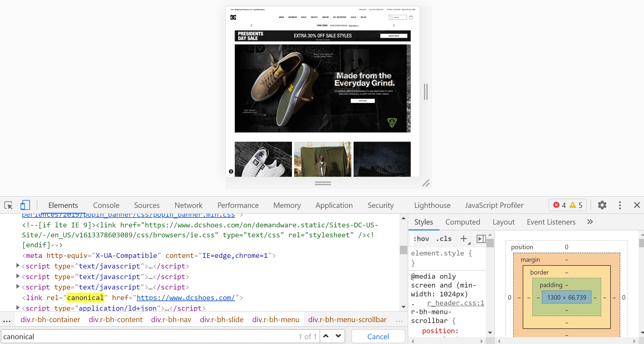Activate the inspect element picker icon

pyautogui.click(x=8, y=205)
